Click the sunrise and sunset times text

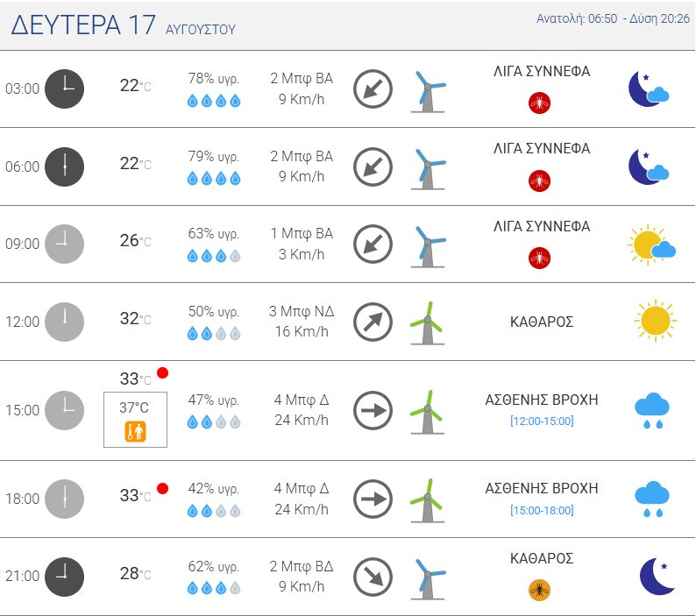click(613, 18)
